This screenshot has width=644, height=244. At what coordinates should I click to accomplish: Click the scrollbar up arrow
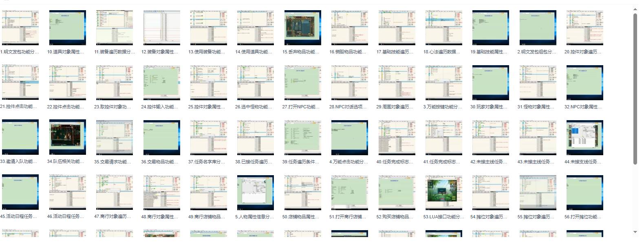(635, 9)
